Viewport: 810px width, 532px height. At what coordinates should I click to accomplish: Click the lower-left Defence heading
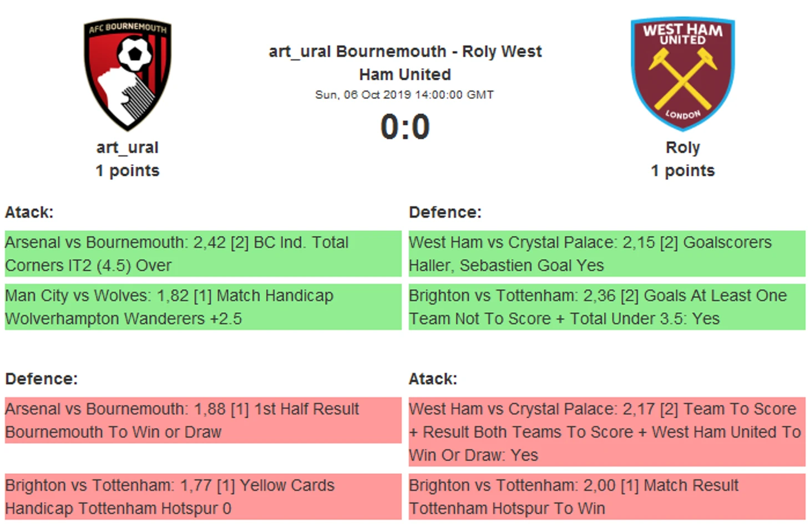pyautogui.click(x=42, y=379)
